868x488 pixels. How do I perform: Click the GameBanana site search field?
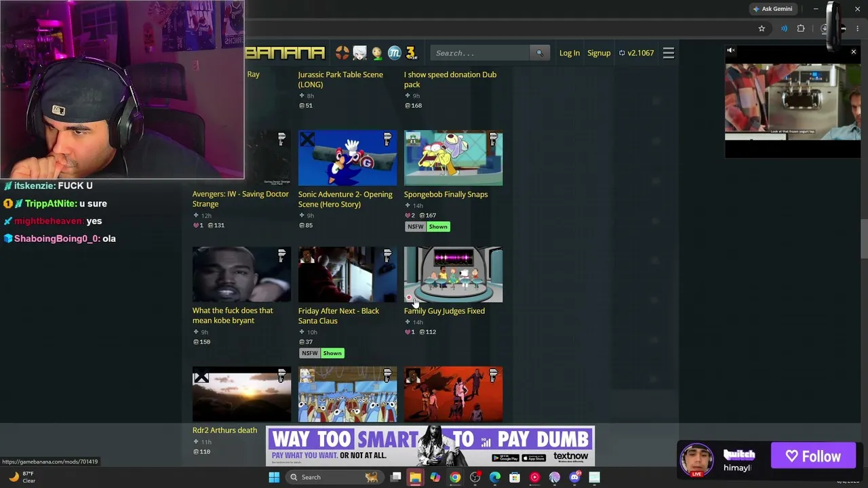(480, 53)
